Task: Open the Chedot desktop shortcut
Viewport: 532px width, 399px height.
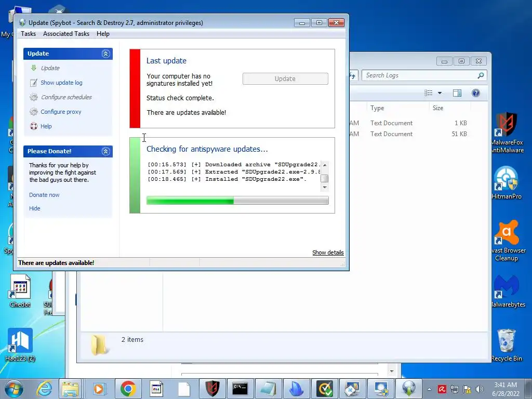Action: pos(20,291)
